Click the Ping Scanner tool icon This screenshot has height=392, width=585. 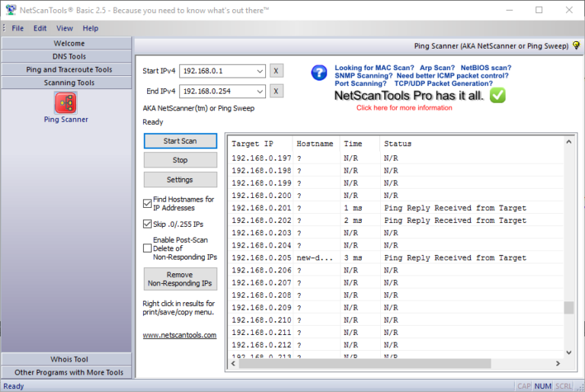point(66,102)
